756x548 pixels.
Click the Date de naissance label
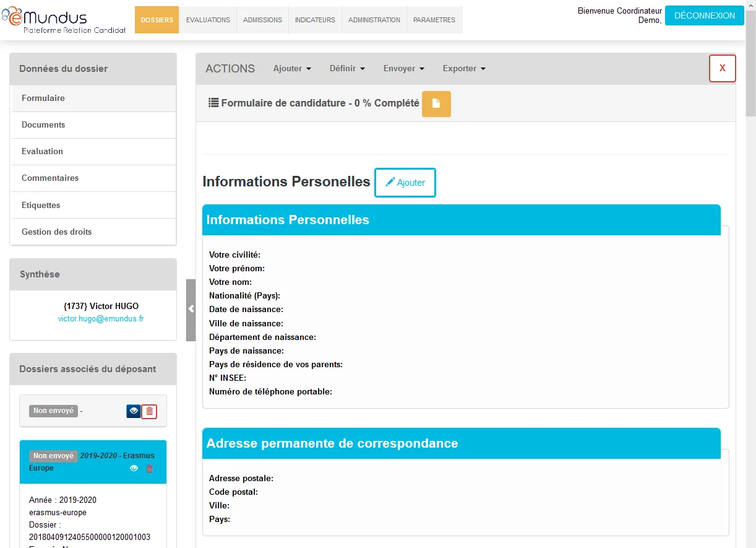(246, 309)
